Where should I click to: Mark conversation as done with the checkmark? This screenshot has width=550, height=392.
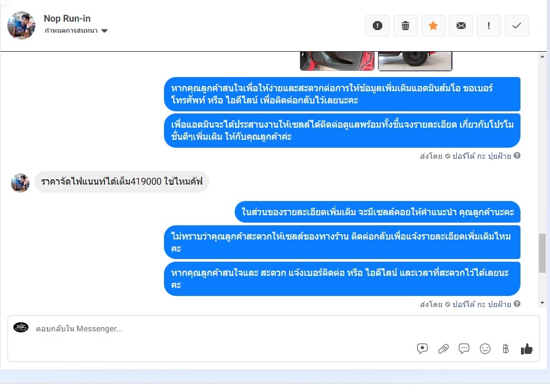click(517, 26)
